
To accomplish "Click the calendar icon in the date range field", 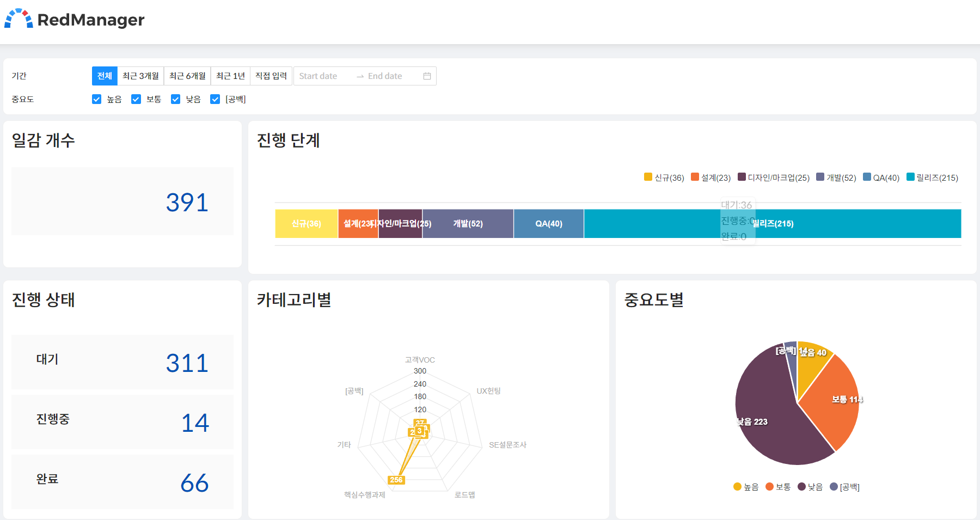I will [x=427, y=76].
